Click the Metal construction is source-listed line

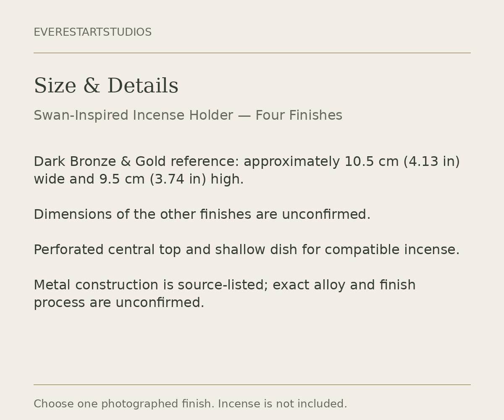[x=224, y=285]
